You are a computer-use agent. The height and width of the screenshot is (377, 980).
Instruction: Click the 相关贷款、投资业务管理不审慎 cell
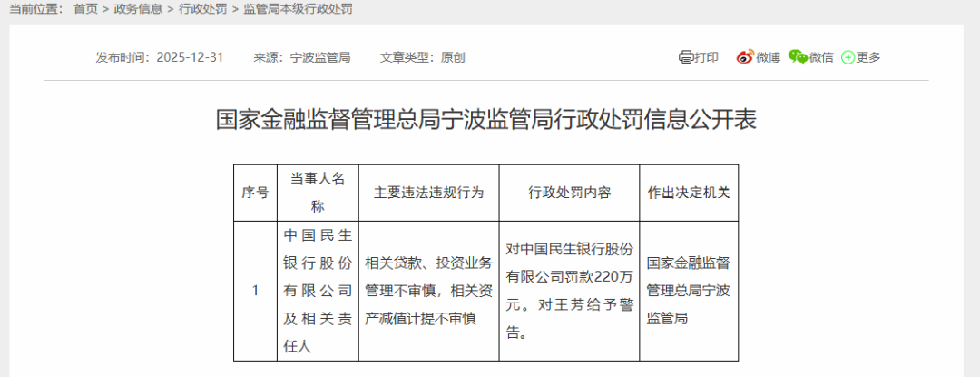pyautogui.click(x=428, y=291)
